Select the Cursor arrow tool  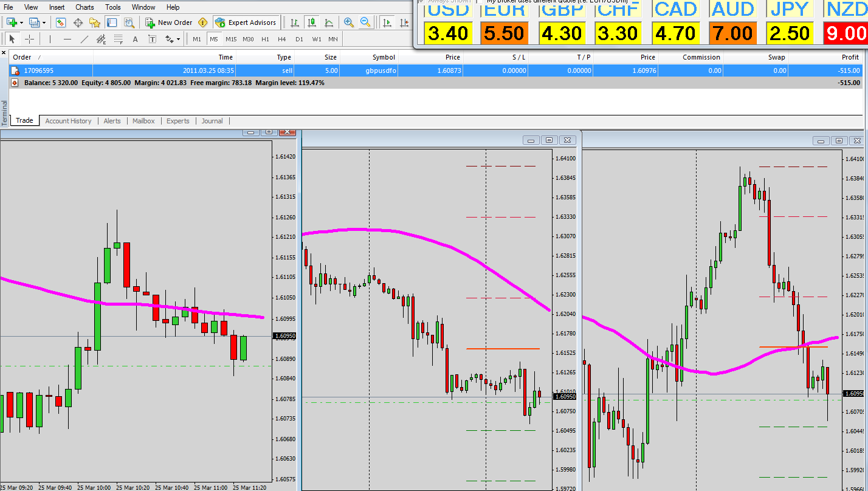click(12, 39)
